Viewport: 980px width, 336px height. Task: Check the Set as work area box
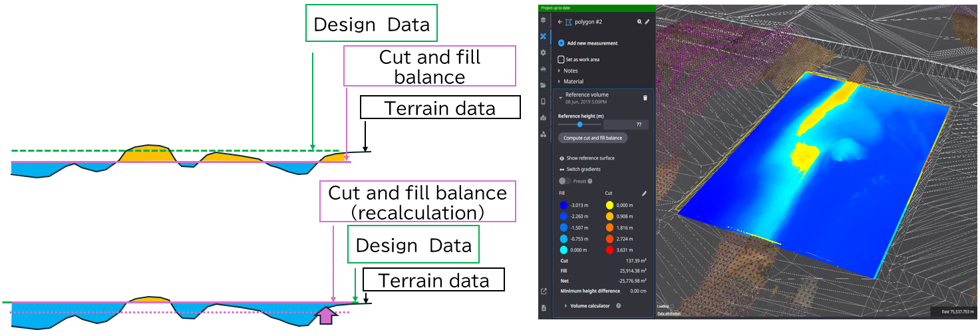[x=561, y=59]
